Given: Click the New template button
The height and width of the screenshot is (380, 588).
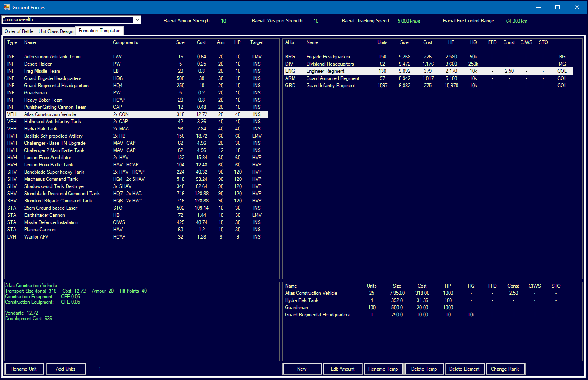Looking at the screenshot, I should tap(302, 369).
